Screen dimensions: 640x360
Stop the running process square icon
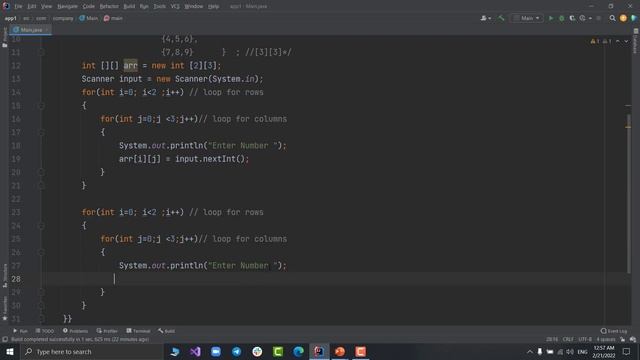point(599,18)
